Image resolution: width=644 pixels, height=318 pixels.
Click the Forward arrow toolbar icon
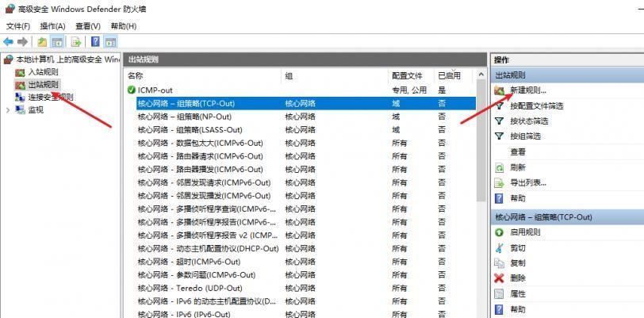[x=22, y=41]
